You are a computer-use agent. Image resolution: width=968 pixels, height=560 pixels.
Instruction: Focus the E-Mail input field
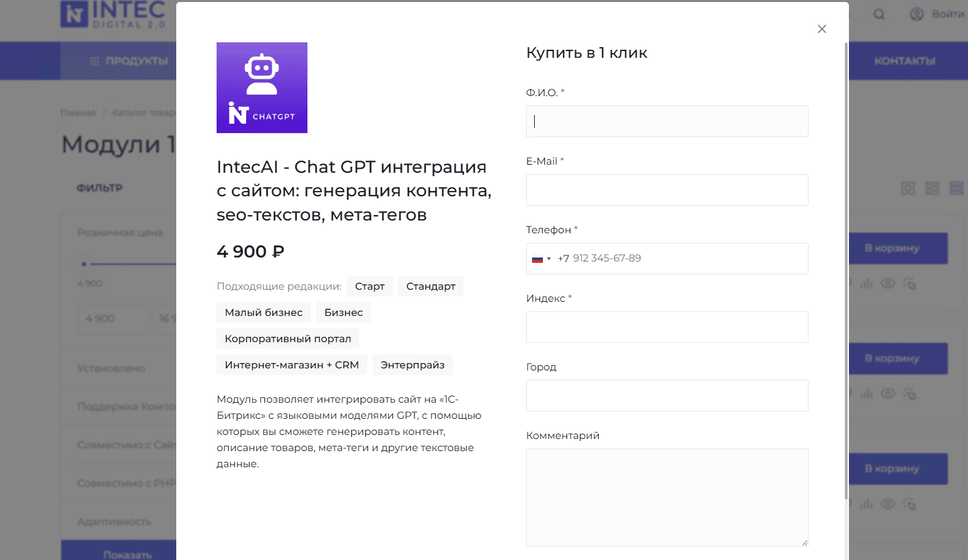[667, 190]
